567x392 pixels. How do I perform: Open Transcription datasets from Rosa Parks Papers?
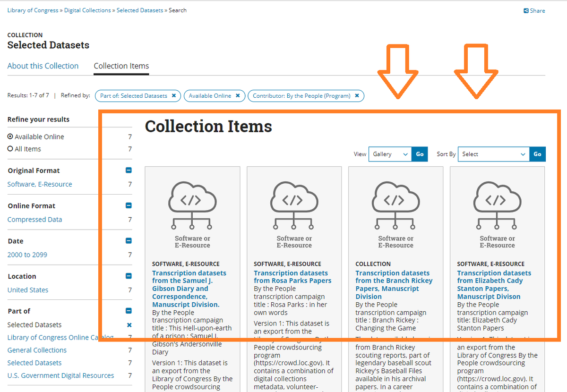click(x=292, y=277)
